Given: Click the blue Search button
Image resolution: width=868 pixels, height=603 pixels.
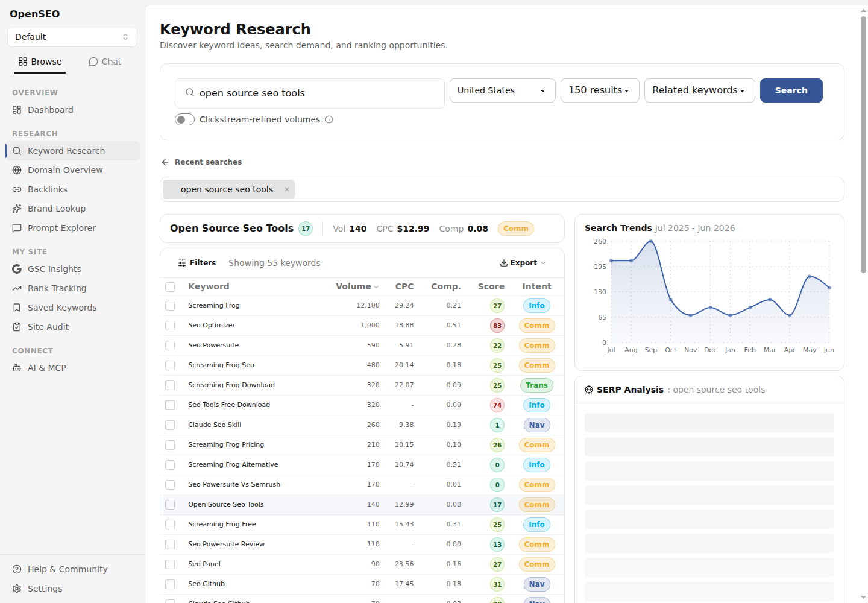Looking at the screenshot, I should [x=791, y=90].
